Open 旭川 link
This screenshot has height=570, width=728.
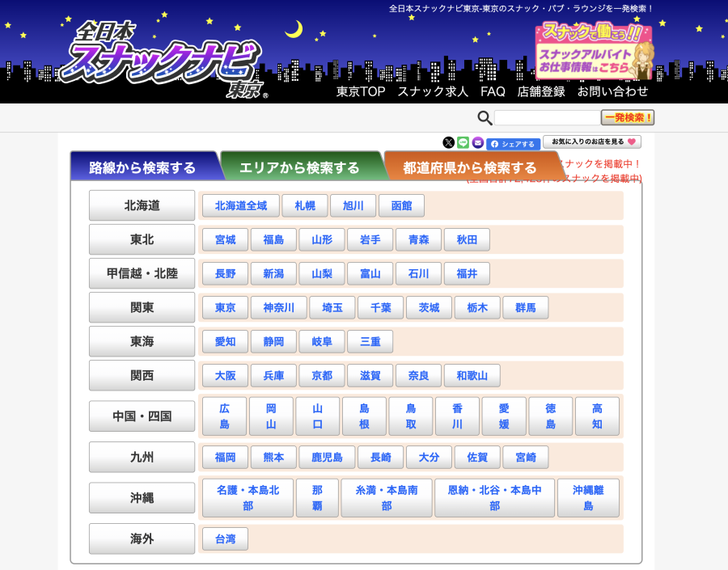353,205
